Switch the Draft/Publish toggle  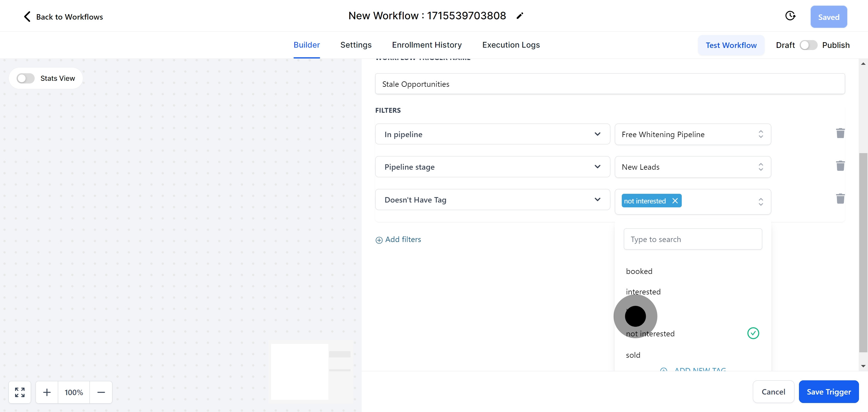(x=808, y=45)
